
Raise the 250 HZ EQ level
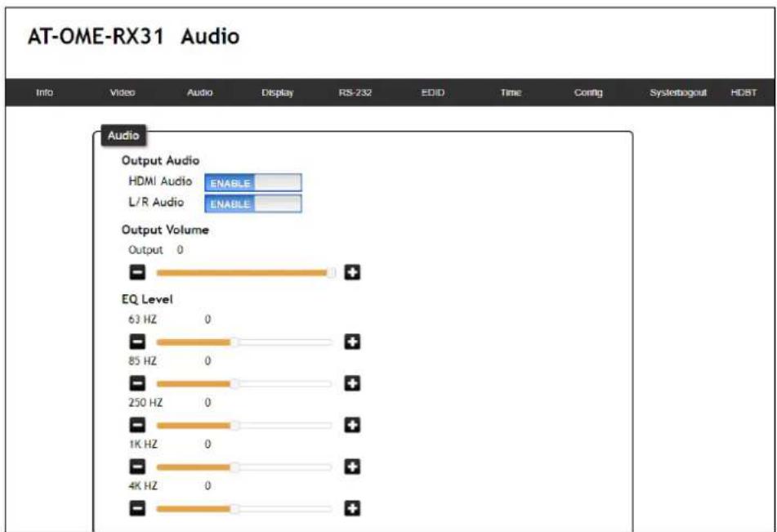point(352,425)
